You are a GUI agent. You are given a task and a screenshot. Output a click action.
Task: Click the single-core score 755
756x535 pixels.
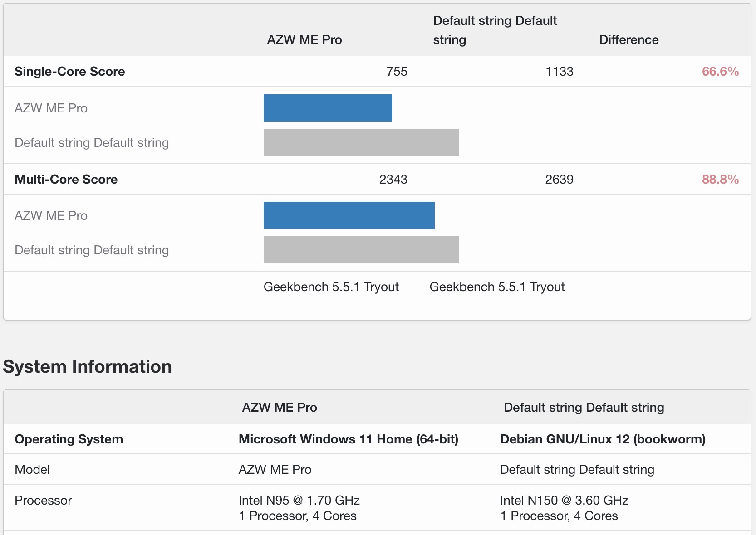(397, 72)
